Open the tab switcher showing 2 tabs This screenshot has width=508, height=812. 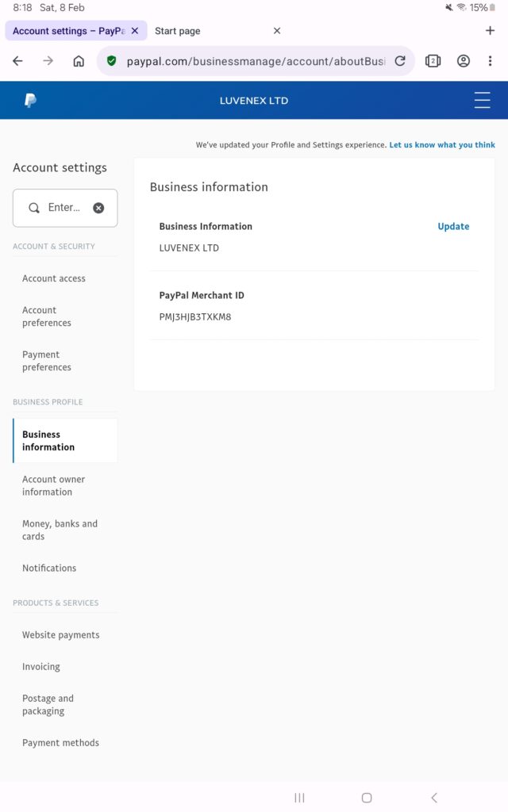tap(433, 61)
